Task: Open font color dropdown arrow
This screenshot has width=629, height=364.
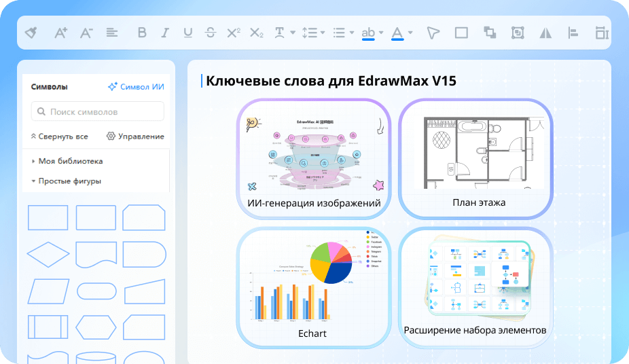Action: click(x=410, y=33)
